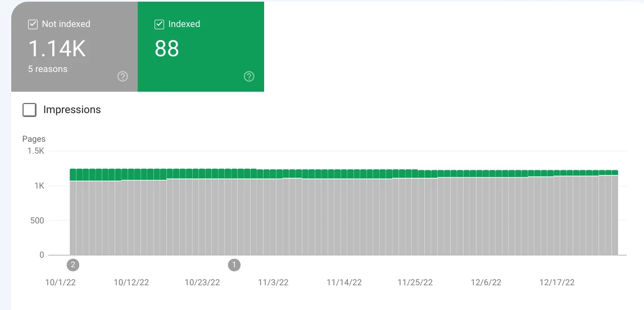Select the Indexed 88 count
The height and width of the screenshot is (310, 644).
pyautogui.click(x=167, y=48)
